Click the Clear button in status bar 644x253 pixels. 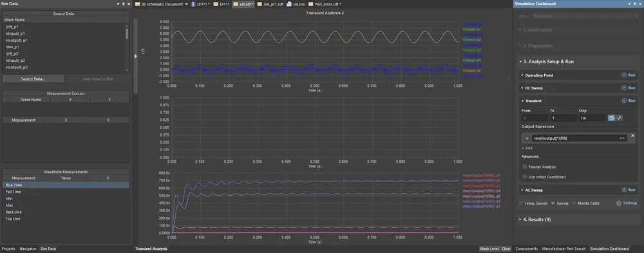coord(506,248)
